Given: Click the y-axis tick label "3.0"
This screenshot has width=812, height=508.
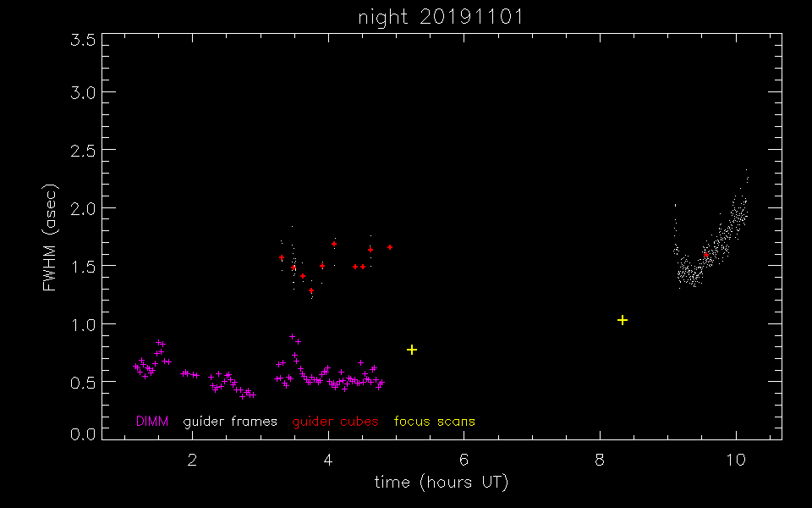Looking at the screenshot, I should pyautogui.click(x=83, y=93).
